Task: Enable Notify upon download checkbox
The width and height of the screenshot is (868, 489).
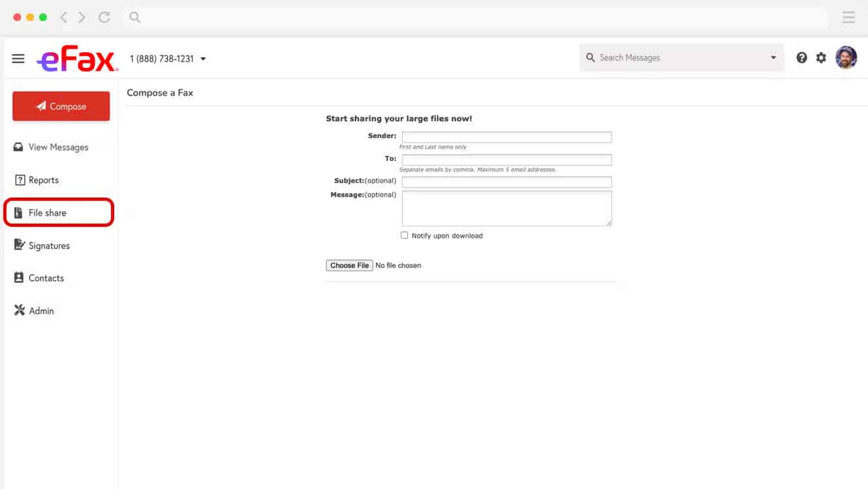Action: click(x=405, y=235)
